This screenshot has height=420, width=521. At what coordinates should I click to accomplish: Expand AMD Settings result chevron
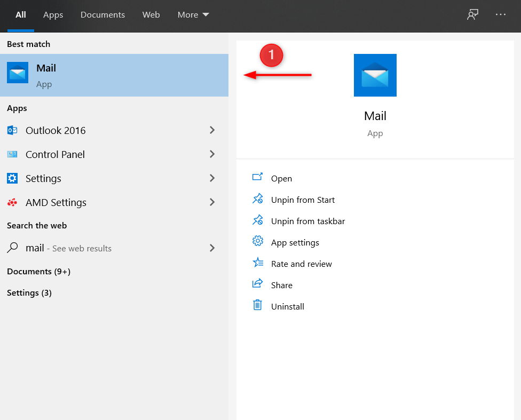coord(212,202)
